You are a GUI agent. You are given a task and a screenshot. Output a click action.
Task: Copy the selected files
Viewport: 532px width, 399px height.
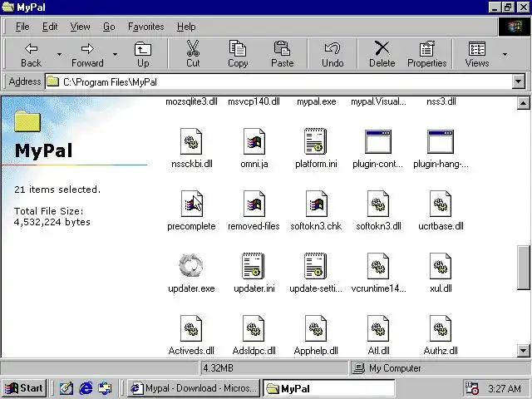238,54
